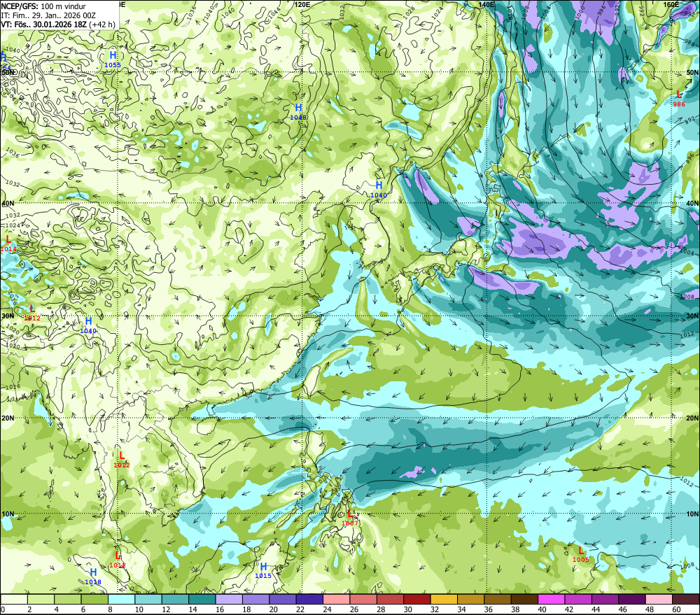Pick the lavender 16–18 legend swatch
Viewport: 700px width, 615px height.
tap(229, 599)
